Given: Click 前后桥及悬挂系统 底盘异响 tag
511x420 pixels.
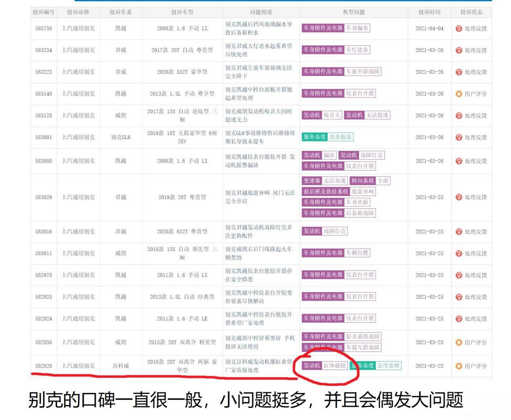Looking at the screenshot, I should (x=339, y=191).
